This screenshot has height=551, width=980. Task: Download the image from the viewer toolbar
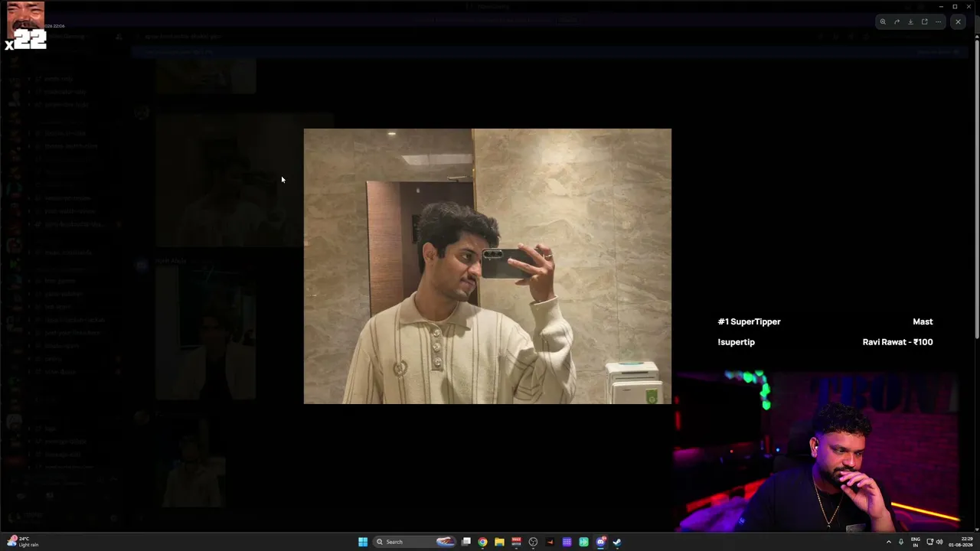tap(910, 22)
